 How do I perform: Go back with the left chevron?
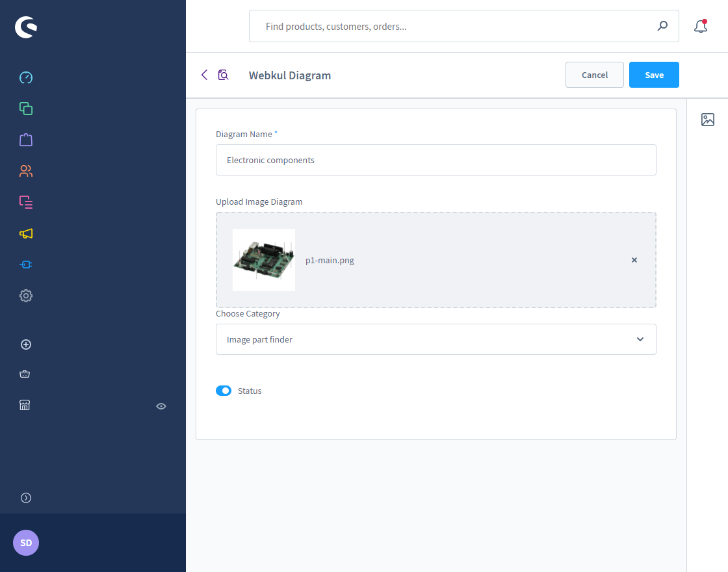tap(204, 75)
